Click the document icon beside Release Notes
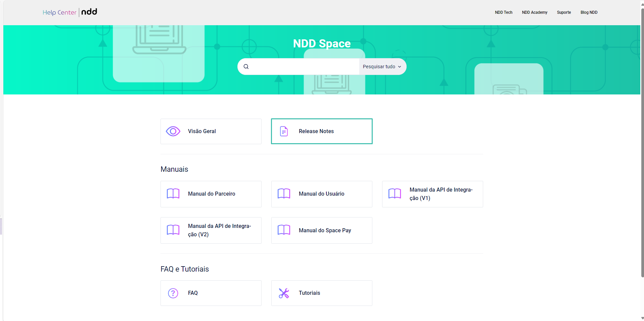This screenshot has width=644, height=321. (x=284, y=131)
